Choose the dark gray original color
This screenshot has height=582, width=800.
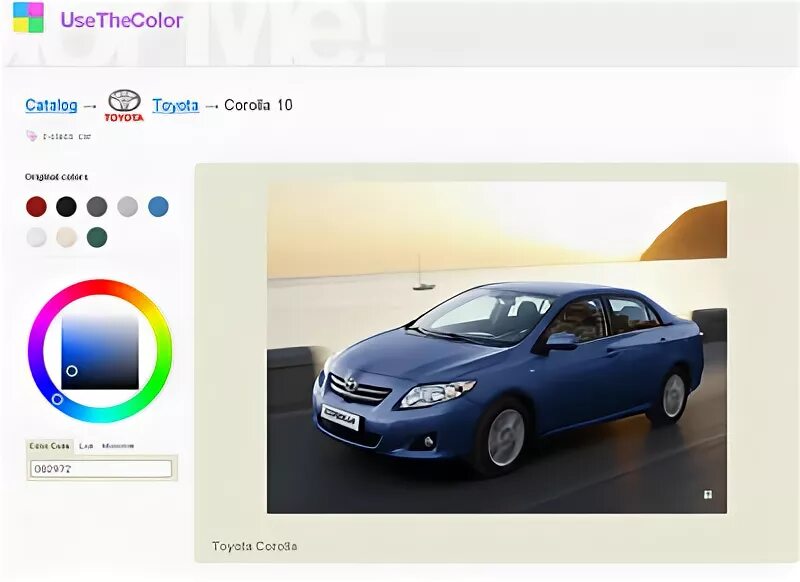coord(97,207)
